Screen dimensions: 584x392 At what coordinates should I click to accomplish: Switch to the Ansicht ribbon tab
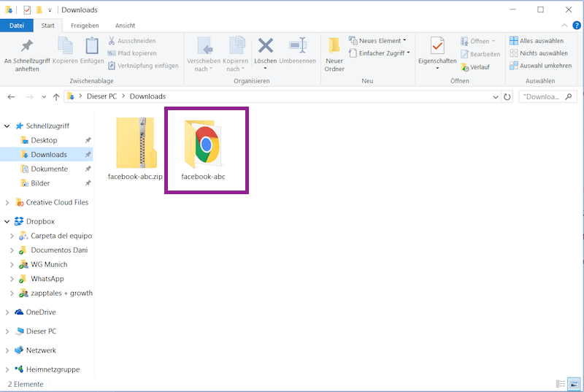tap(125, 26)
